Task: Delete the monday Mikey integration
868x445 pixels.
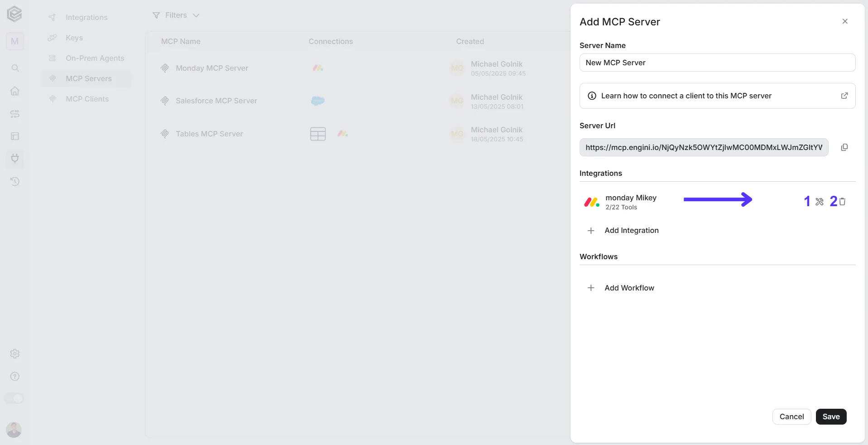Action: point(842,202)
